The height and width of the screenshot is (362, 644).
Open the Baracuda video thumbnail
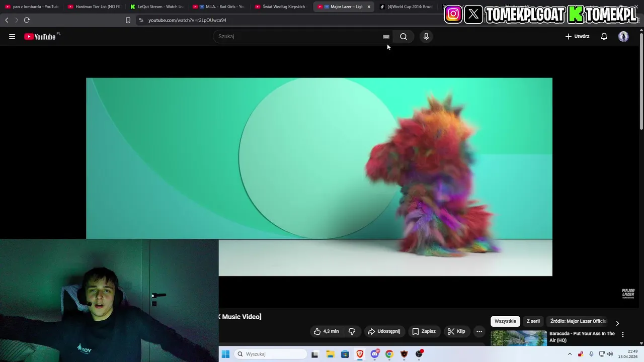519,338
